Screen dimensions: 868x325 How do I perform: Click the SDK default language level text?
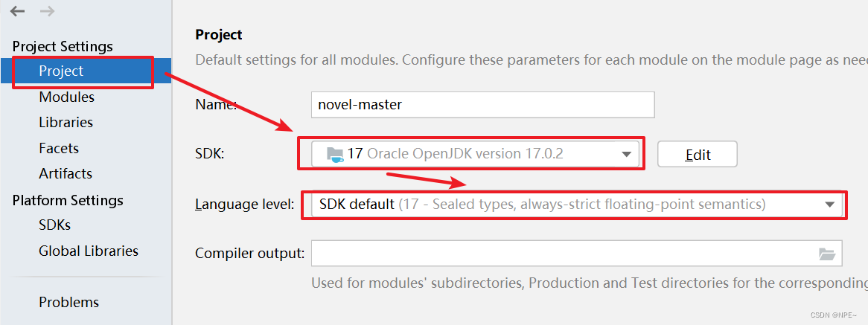point(357,205)
